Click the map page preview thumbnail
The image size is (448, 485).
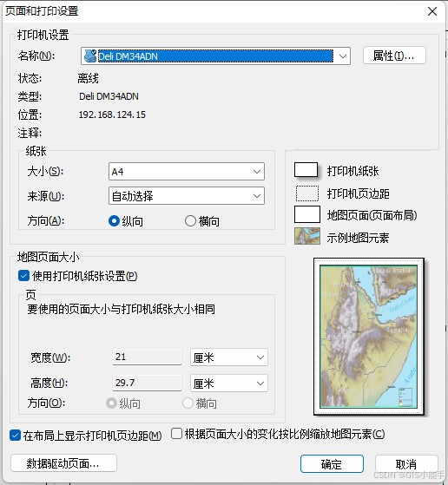tap(368, 337)
